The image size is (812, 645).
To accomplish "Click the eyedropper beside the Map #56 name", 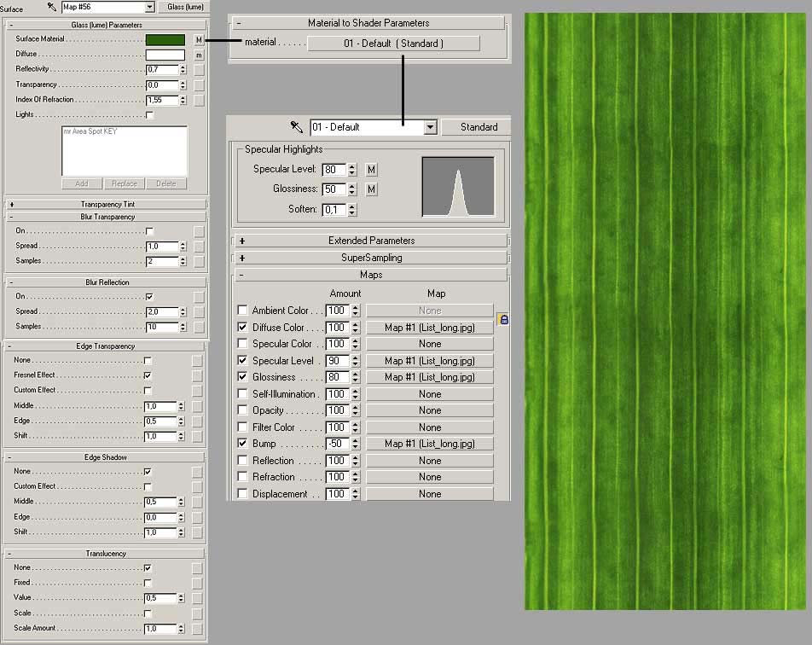I will 51,7.
